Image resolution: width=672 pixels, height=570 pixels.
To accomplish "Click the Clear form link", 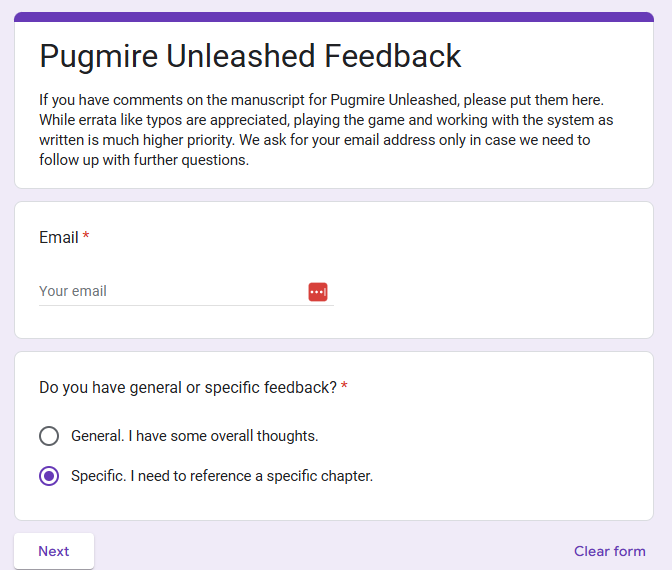I will [x=609, y=551].
